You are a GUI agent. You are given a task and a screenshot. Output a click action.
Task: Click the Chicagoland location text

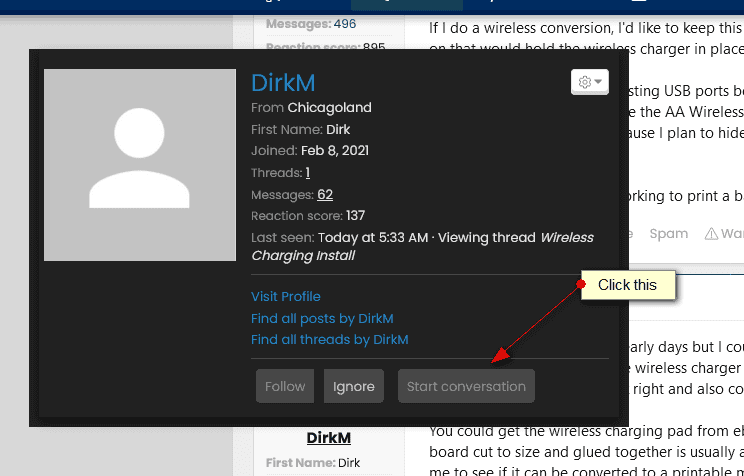click(329, 108)
